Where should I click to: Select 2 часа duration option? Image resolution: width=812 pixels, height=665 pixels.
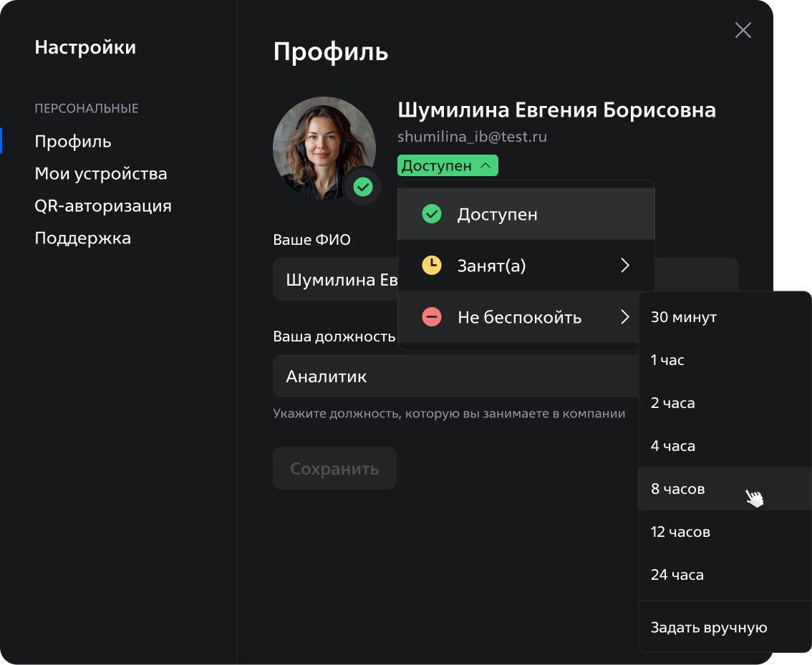click(673, 403)
